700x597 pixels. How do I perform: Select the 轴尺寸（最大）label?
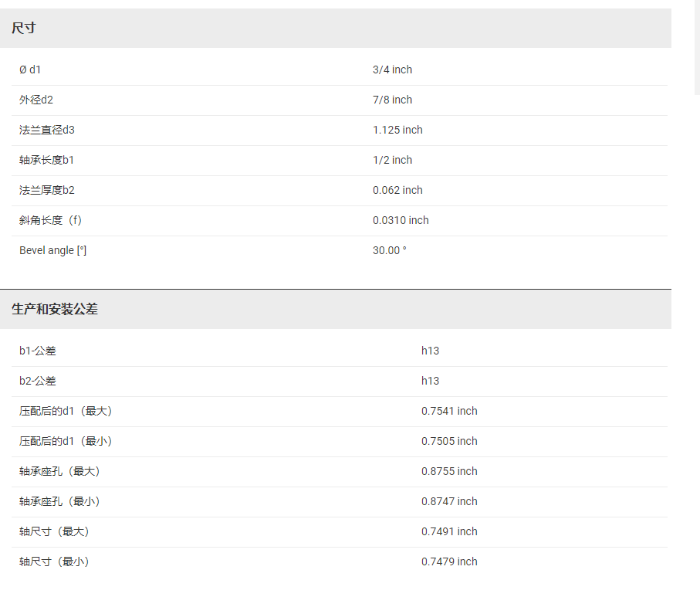54,532
